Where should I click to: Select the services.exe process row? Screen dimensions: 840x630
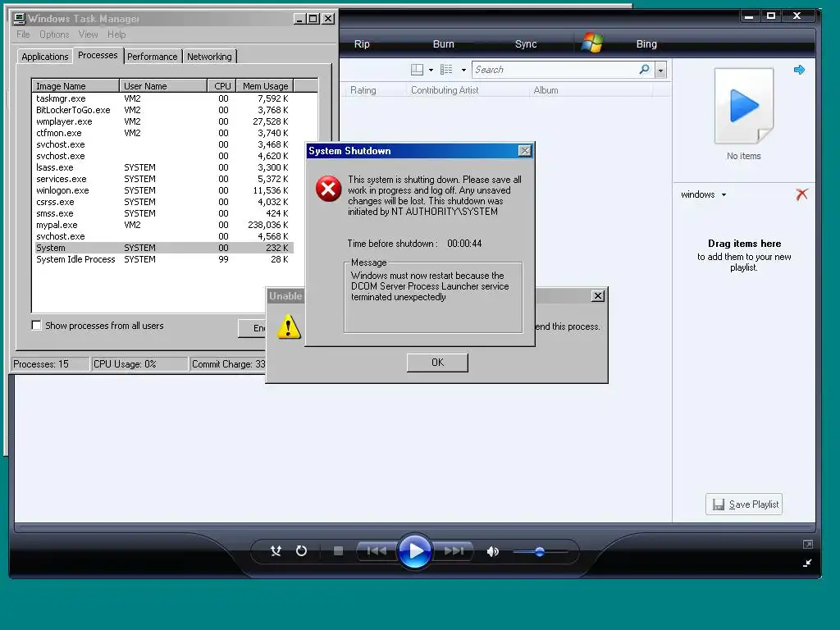point(163,179)
